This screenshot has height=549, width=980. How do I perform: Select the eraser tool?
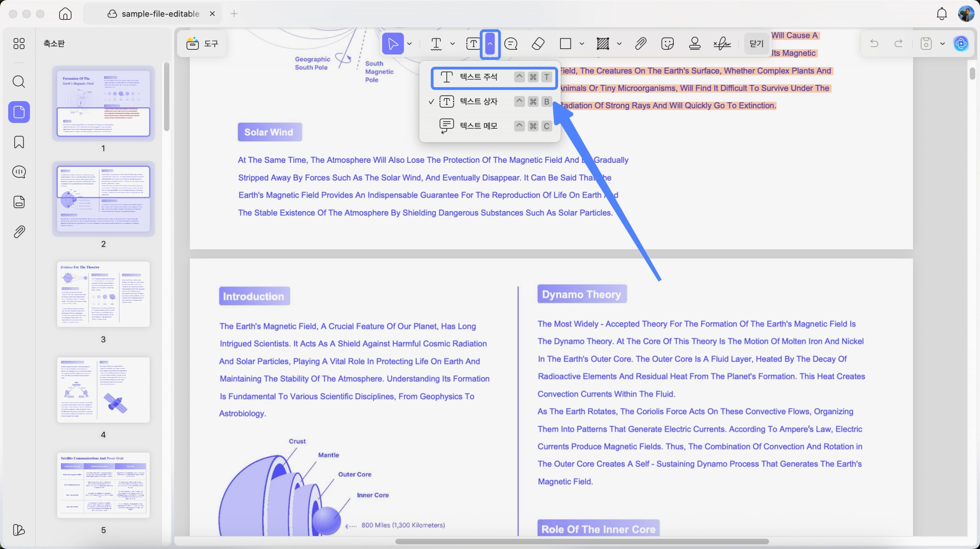pyautogui.click(x=538, y=44)
